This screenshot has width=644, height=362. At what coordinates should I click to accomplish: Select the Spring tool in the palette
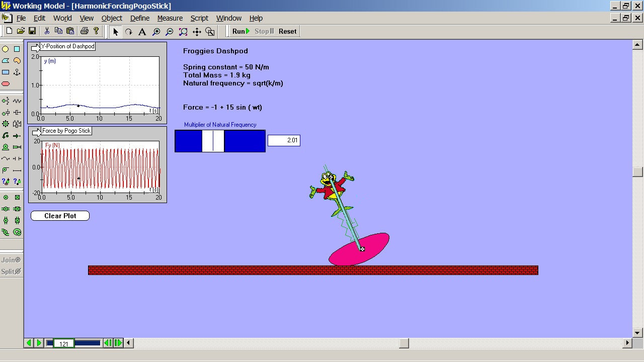tap(17, 101)
